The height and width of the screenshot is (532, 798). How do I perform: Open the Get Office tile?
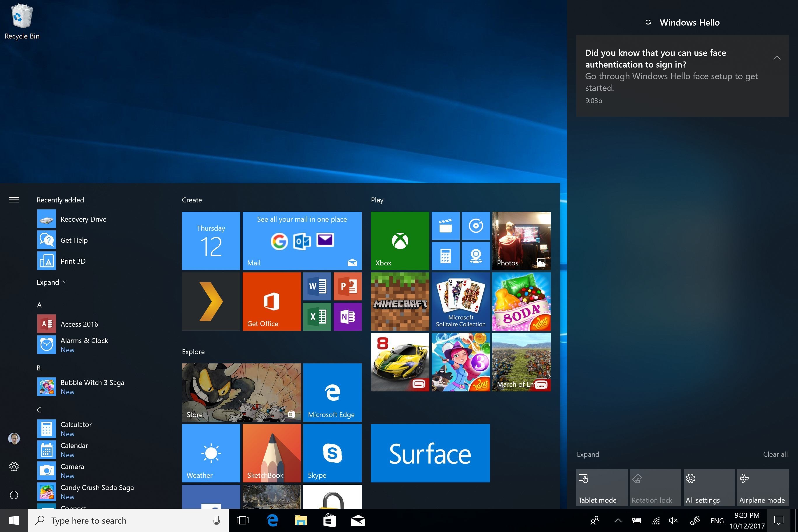(x=272, y=301)
